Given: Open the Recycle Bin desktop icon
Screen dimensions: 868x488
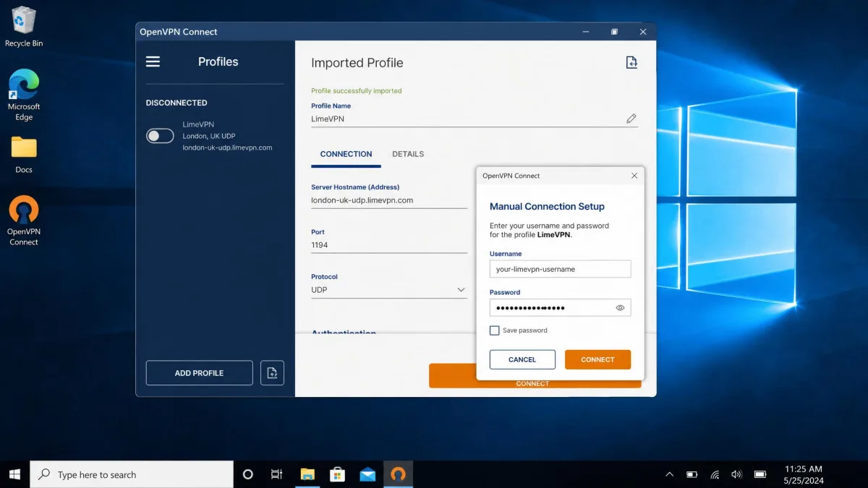Looking at the screenshot, I should click(x=24, y=27).
